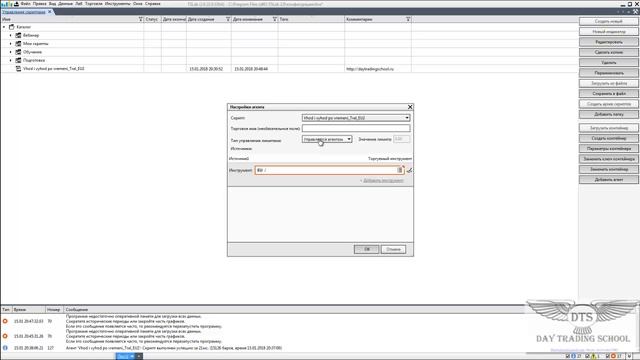Screen dimensions: 640x360
Task: Click the Заменить ключ контейнера button
Action: tap(609, 159)
